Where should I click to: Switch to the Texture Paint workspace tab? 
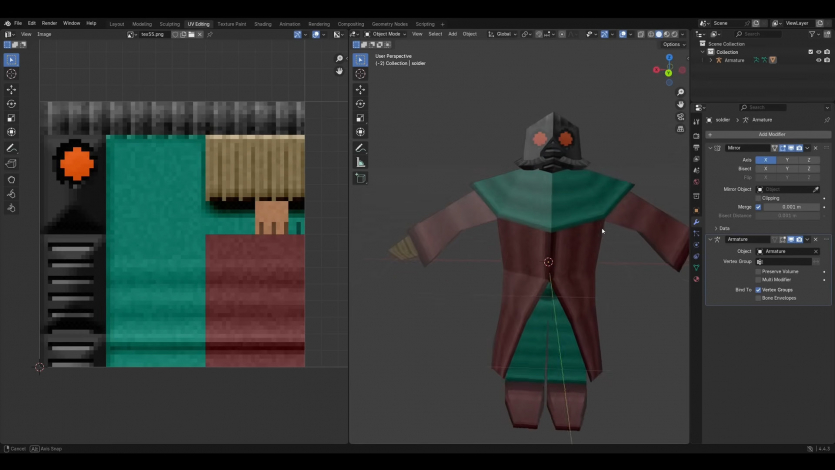pyautogui.click(x=231, y=23)
